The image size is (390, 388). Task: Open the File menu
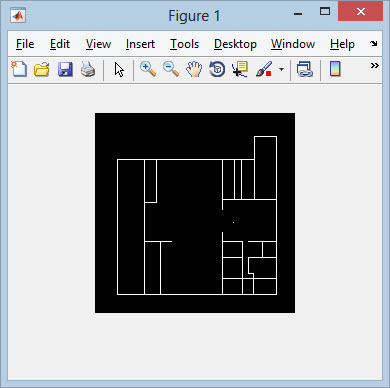[25, 44]
